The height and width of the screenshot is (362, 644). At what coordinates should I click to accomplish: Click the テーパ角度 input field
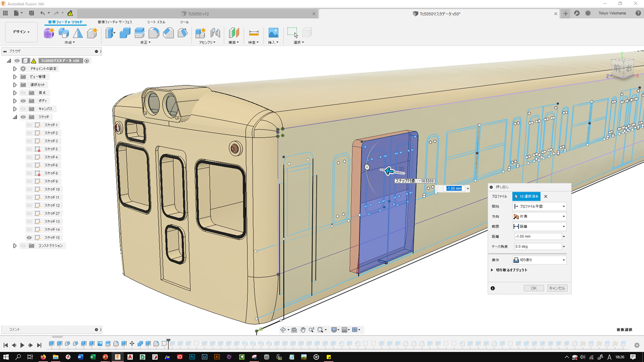(x=537, y=246)
